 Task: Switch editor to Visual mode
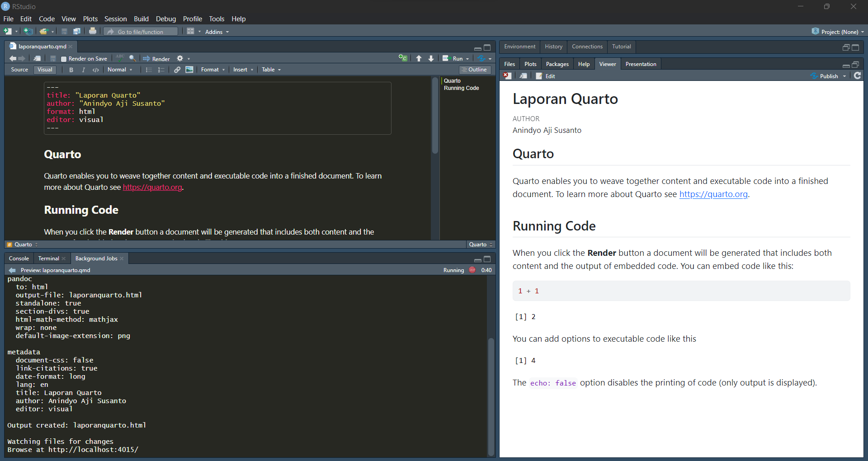[45, 70]
